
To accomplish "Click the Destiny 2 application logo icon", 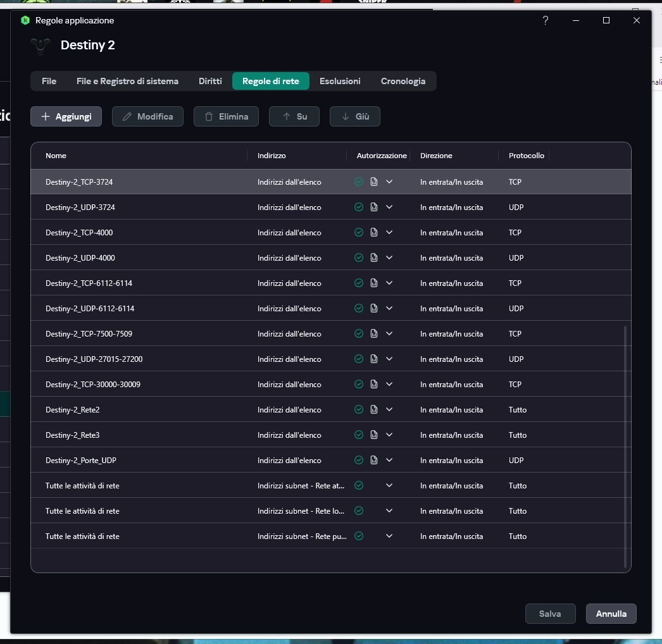I will click(41, 46).
